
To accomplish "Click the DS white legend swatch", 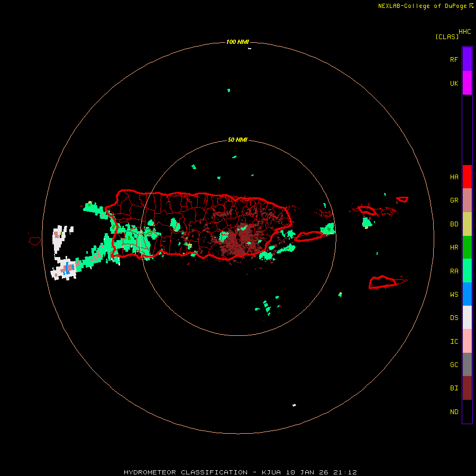I will click(x=467, y=317).
